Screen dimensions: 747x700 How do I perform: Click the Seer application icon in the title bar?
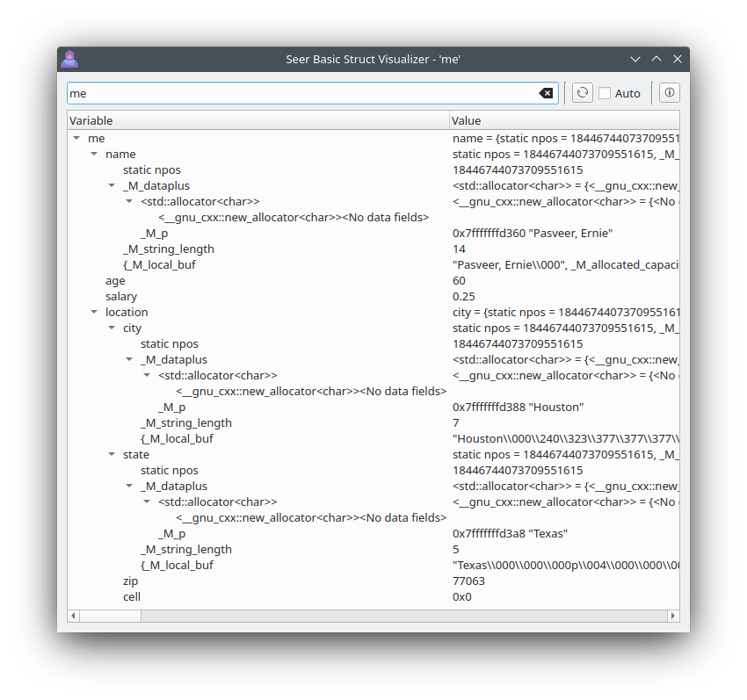(x=69, y=59)
